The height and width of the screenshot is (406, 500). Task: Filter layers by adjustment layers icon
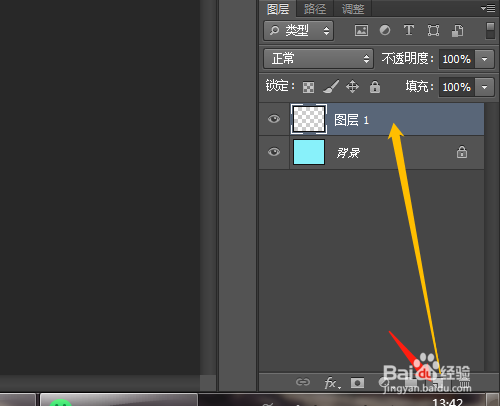[x=385, y=30]
